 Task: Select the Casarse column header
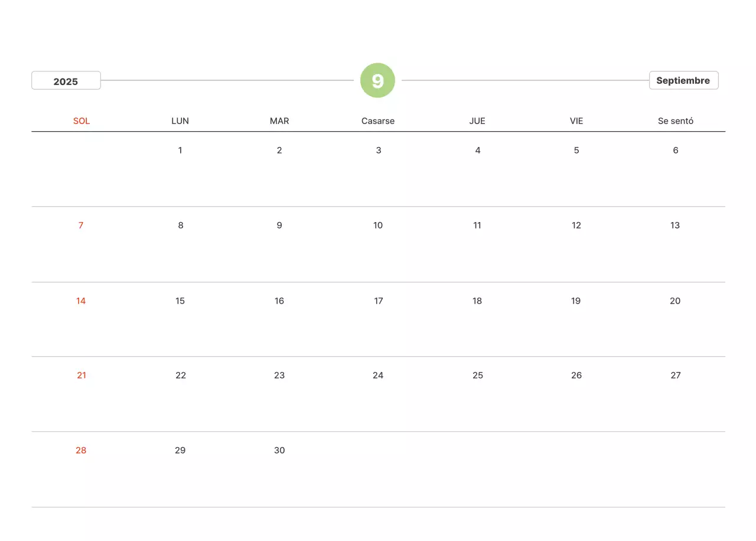click(x=378, y=121)
